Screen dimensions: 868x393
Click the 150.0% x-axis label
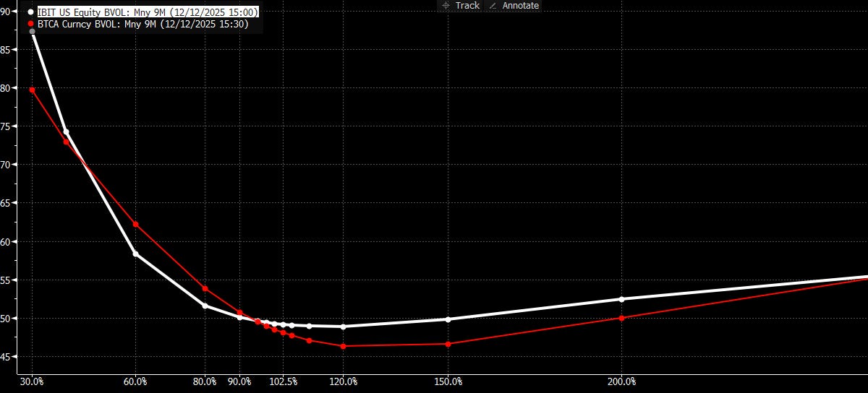[x=448, y=381]
